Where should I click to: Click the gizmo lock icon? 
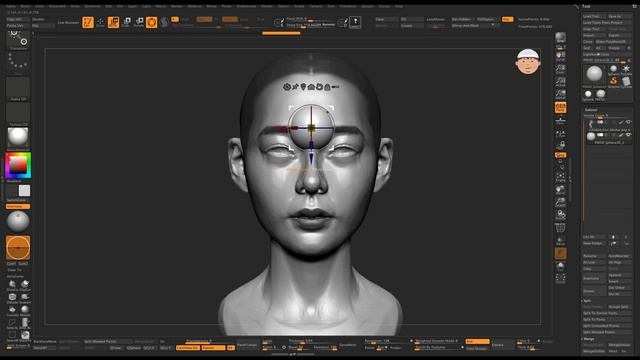pos(327,87)
